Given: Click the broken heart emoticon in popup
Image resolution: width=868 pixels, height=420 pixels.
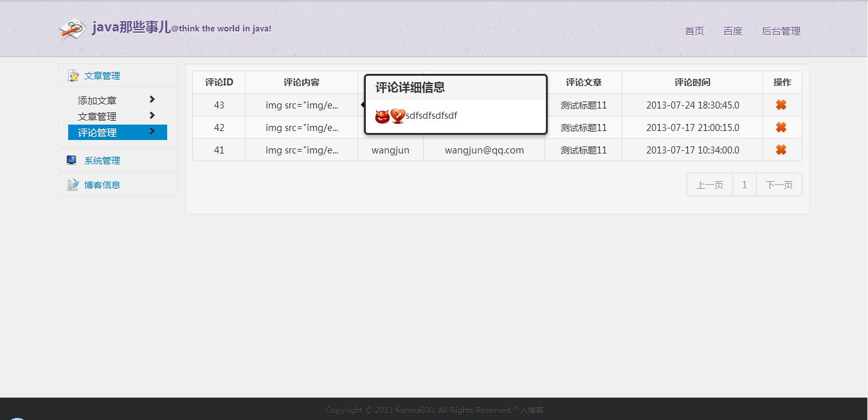Looking at the screenshot, I should tap(397, 116).
